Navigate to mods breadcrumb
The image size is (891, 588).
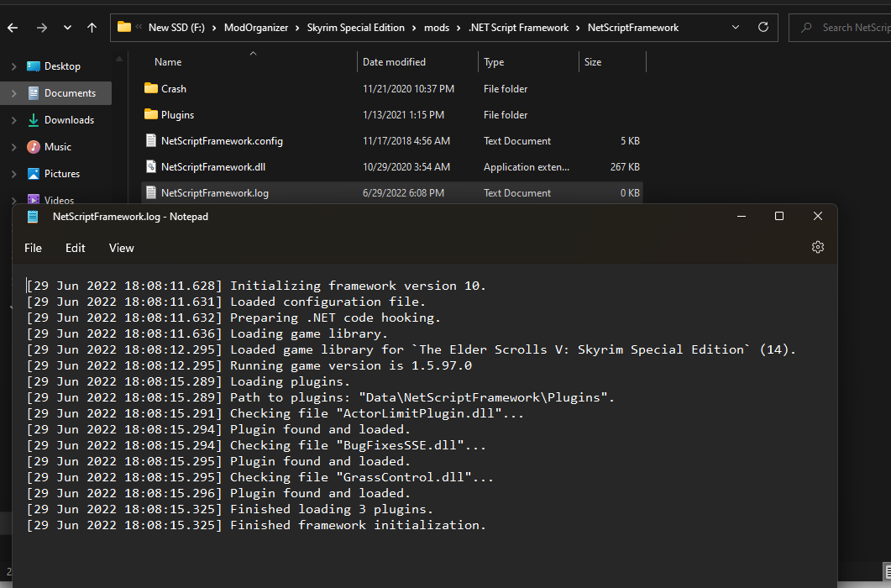point(437,27)
